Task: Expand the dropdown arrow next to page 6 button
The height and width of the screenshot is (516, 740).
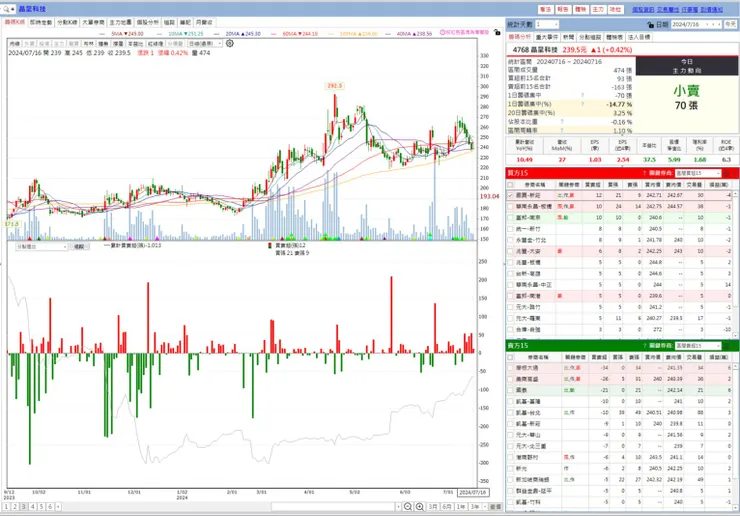Action: click(x=58, y=507)
